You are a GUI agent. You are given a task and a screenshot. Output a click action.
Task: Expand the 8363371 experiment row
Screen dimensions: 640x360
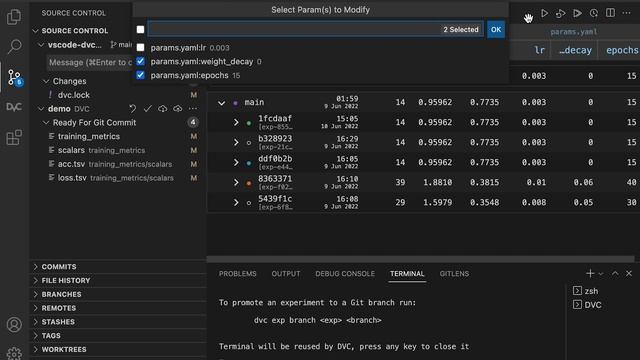pyautogui.click(x=236, y=182)
